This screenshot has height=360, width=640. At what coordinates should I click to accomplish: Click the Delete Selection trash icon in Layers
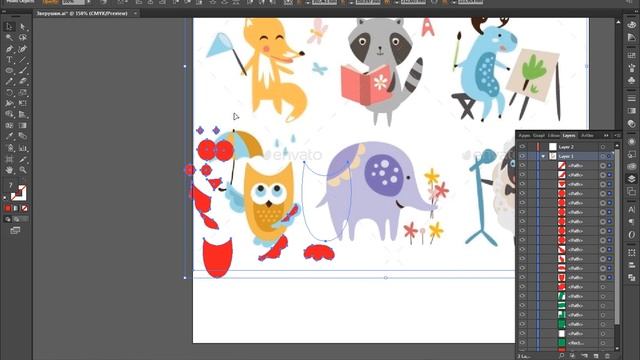[607, 356]
